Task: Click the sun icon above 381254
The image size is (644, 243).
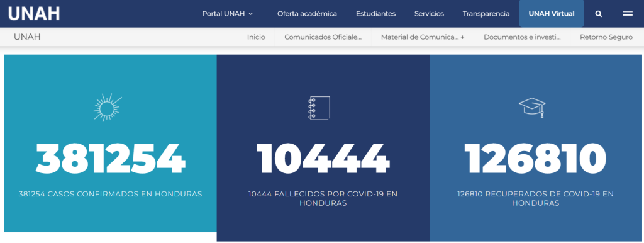Action: click(x=108, y=107)
